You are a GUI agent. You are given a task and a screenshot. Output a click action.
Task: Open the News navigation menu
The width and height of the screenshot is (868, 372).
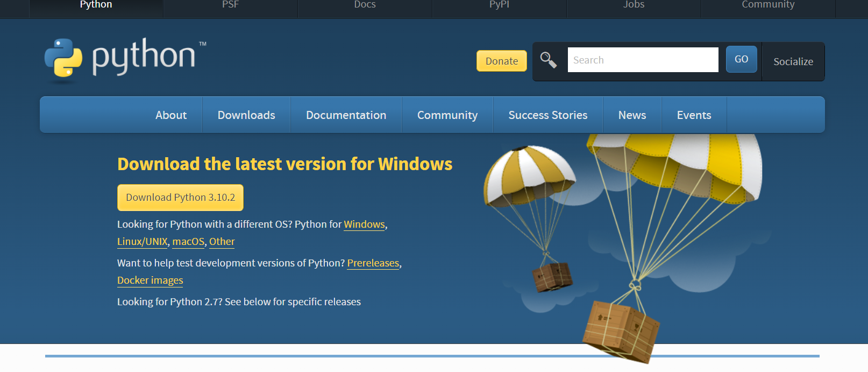point(632,115)
